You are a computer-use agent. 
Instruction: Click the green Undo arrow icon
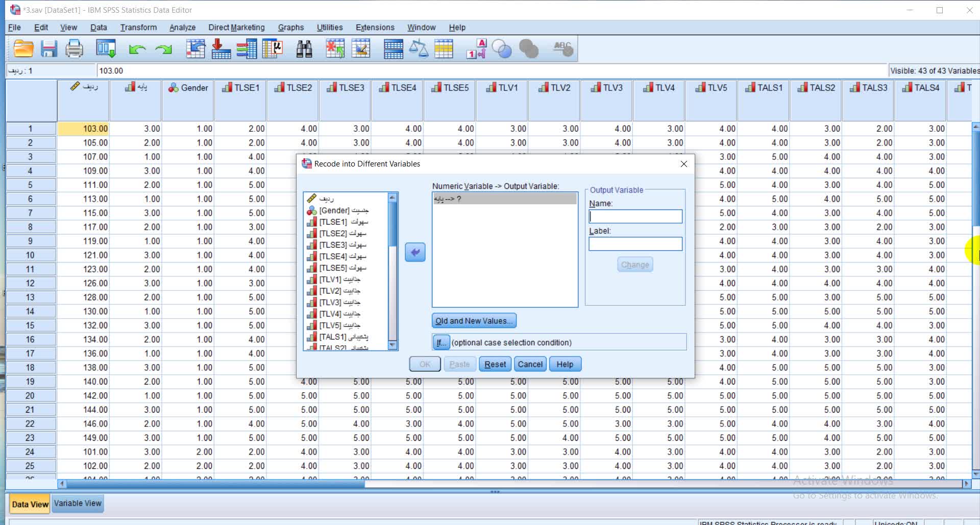point(137,49)
